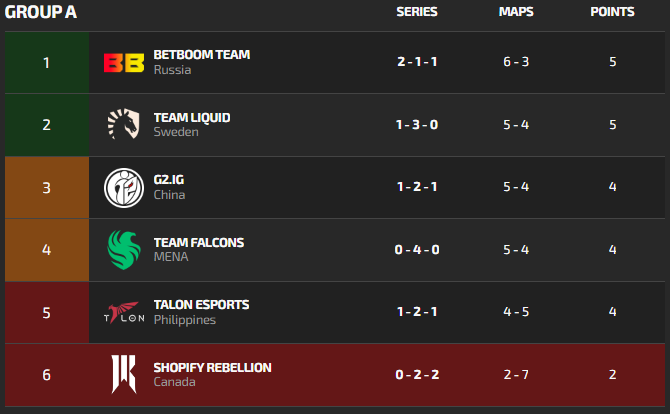Open TEAM FALCONS team page
The height and width of the screenshot is (414, 670).
pos(198,242)
